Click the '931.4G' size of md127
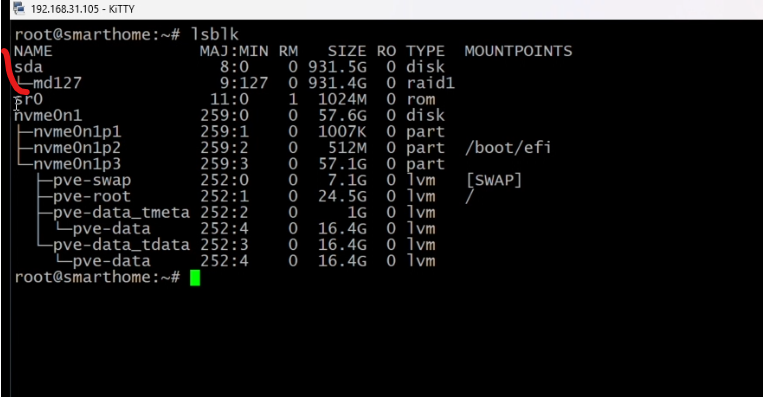 (x=337, y=83)
